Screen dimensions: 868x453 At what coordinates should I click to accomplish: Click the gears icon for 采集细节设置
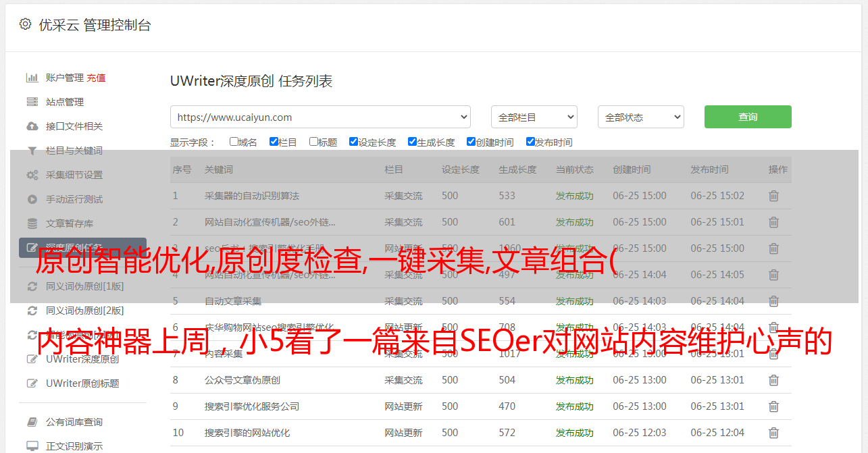point(32,175)
